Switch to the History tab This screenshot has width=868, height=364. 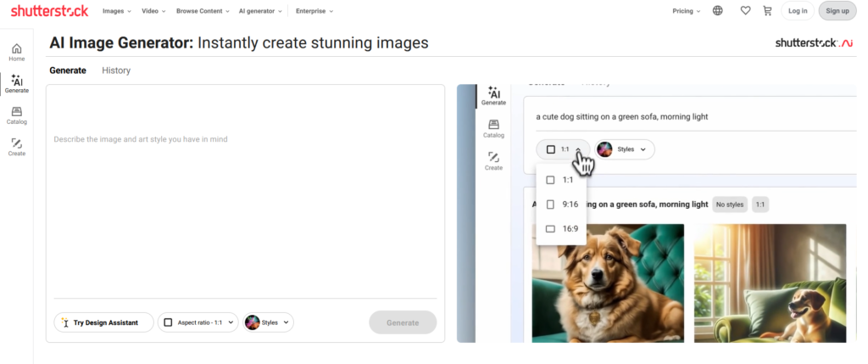pyautogui.click(x=116, y=70)
